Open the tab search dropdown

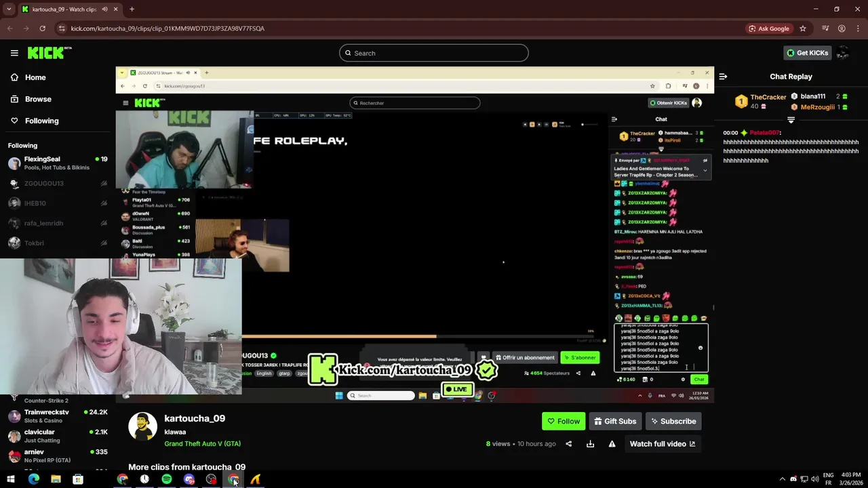point(9,9)
